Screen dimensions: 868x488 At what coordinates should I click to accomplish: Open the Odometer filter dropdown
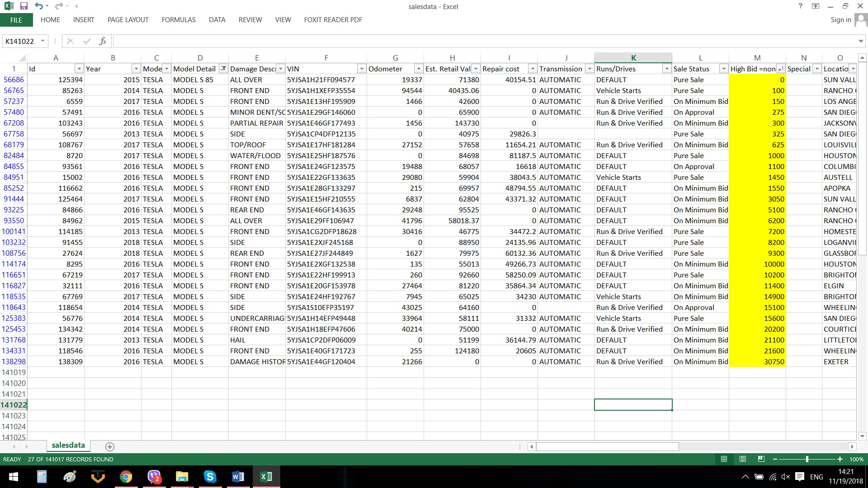tap(419, 69)
